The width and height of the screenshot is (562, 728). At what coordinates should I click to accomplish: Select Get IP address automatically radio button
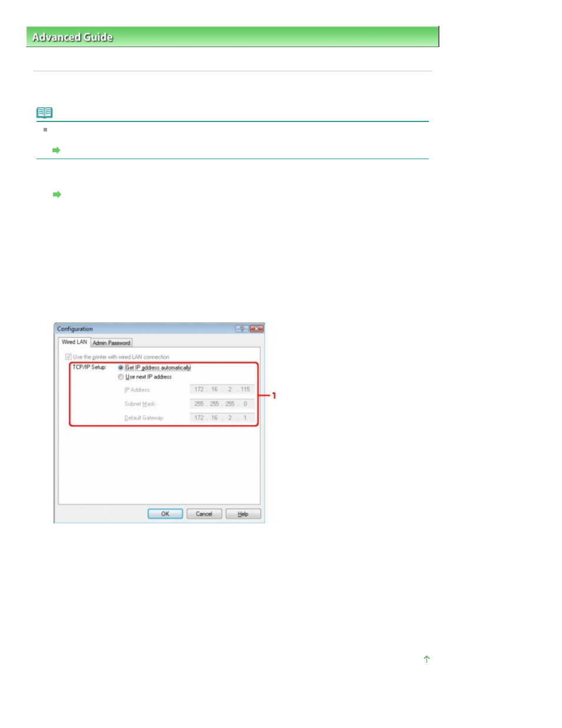coord(121,367)
